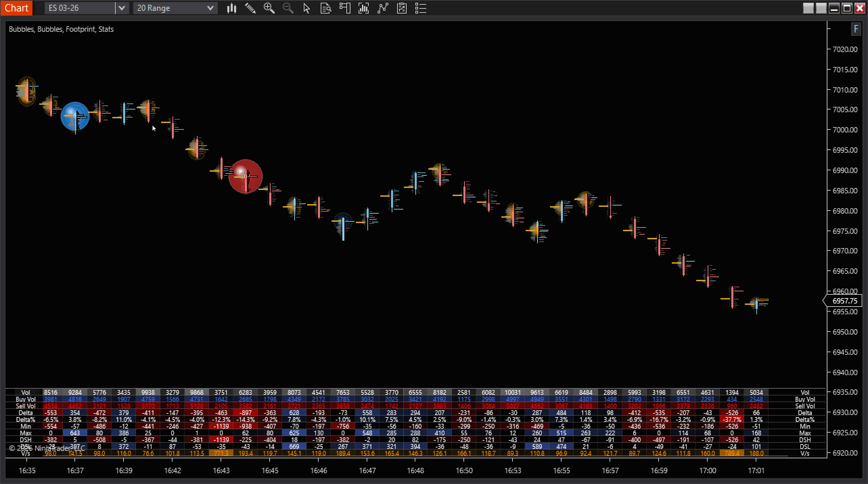Click the V/s cell showing 789.4
Screen dimensions: 868x484
pyautogui.click(x=732, y=453)
